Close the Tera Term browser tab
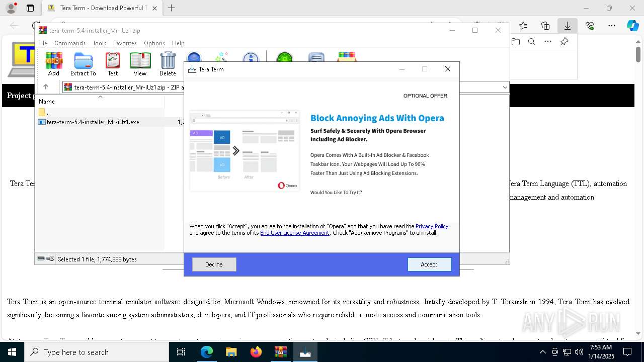 coord(154,8)
